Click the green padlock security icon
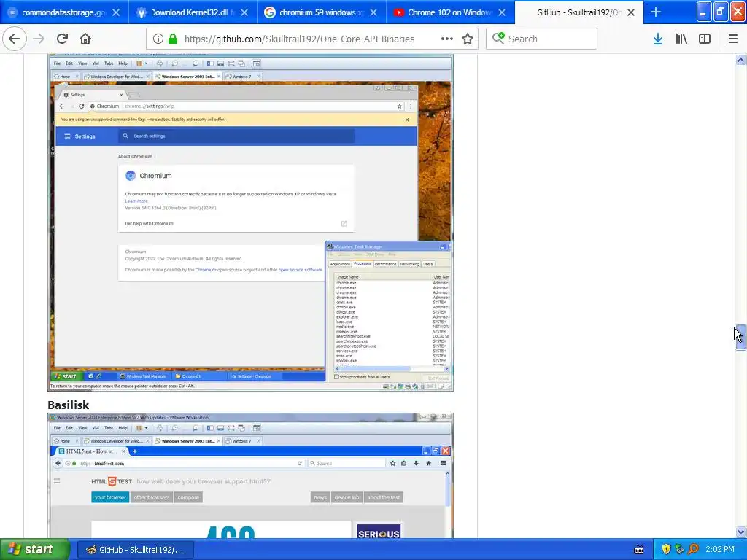 point(173,39)
